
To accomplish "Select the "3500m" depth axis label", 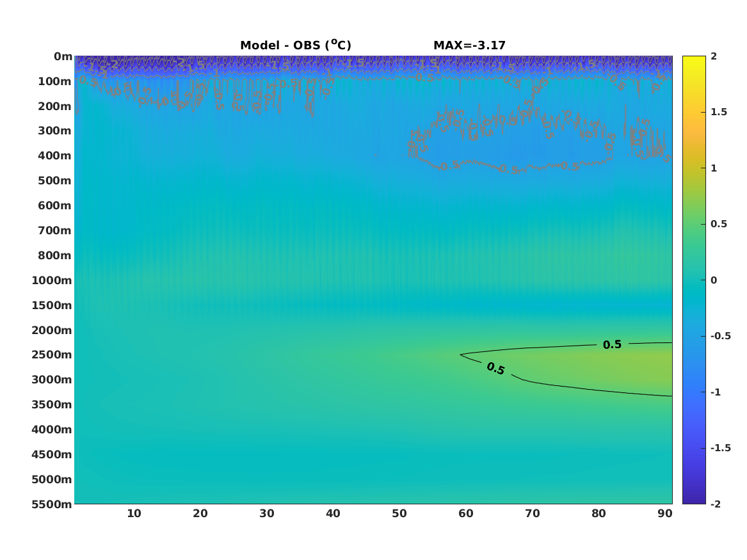I will 52,404.
